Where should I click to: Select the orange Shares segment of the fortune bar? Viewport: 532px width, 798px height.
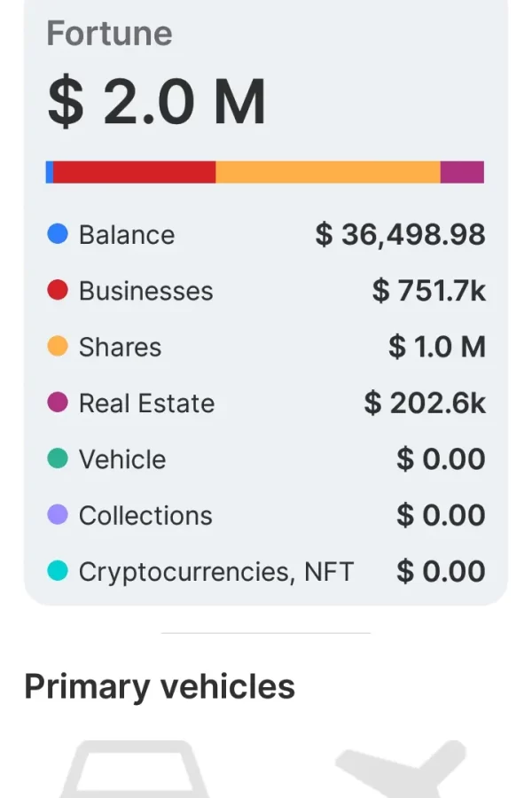pos(328,172)
